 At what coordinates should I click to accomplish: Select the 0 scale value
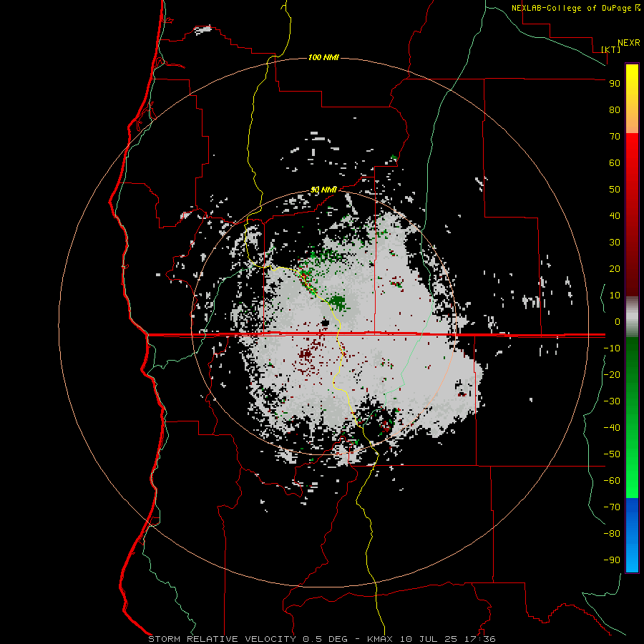click(618, 321)
